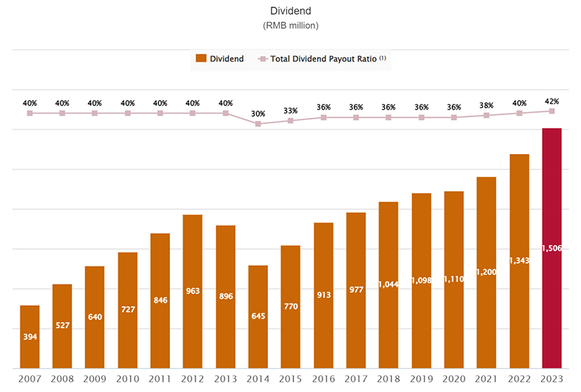Click the 40% payout marker for 2007
The height and width of the screenshot is (392, 581).
pos(30,113)
